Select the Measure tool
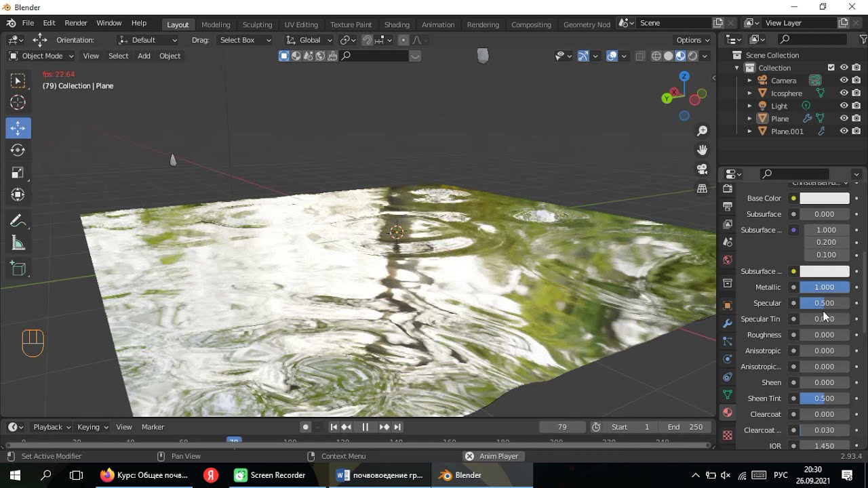 click(18, 243)
